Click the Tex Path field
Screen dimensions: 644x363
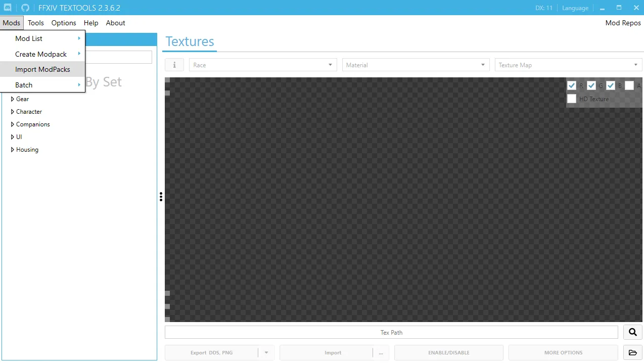(391, 332)
